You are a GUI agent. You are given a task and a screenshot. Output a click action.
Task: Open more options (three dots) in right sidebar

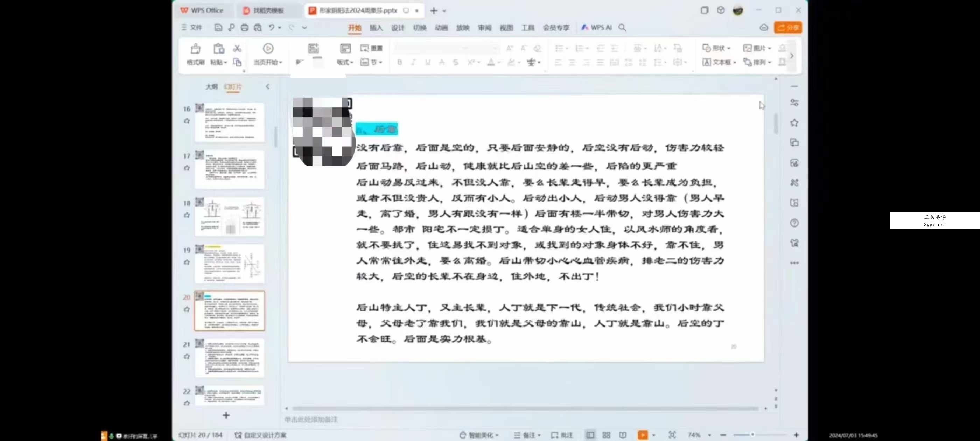pos(794,263)
